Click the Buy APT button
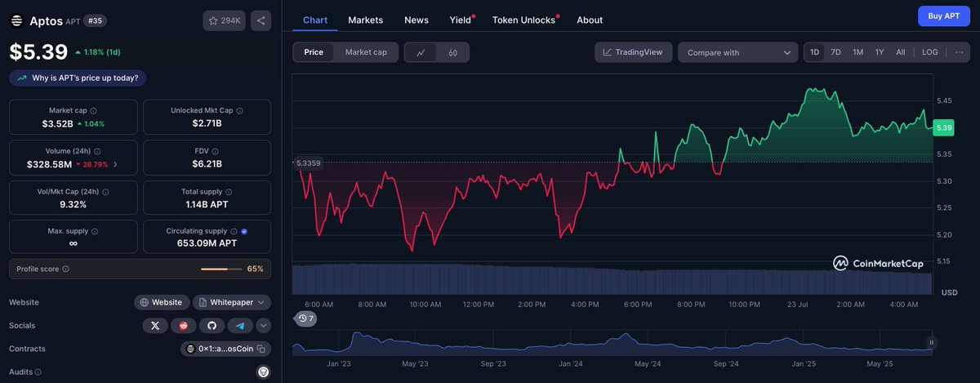Viewport: 980px width, 383px height. tap(944, 16)
